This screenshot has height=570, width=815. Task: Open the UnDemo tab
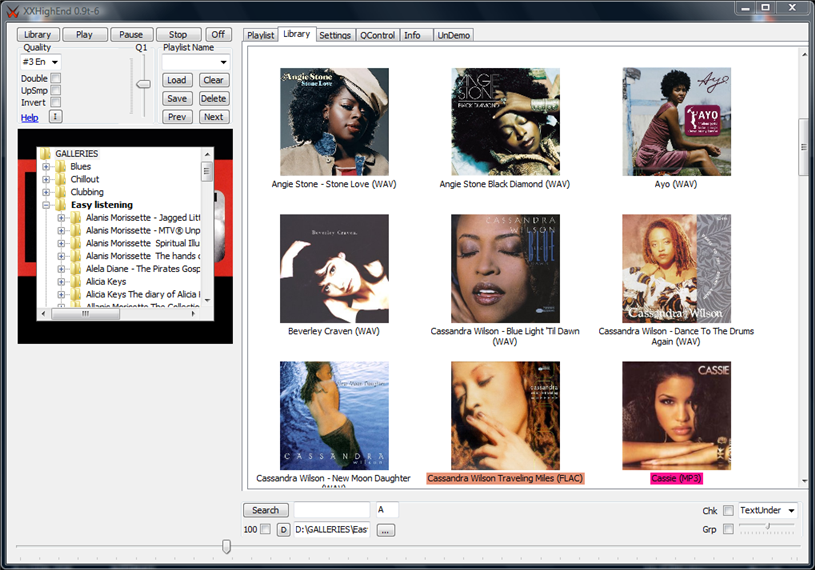pos(454,35)
